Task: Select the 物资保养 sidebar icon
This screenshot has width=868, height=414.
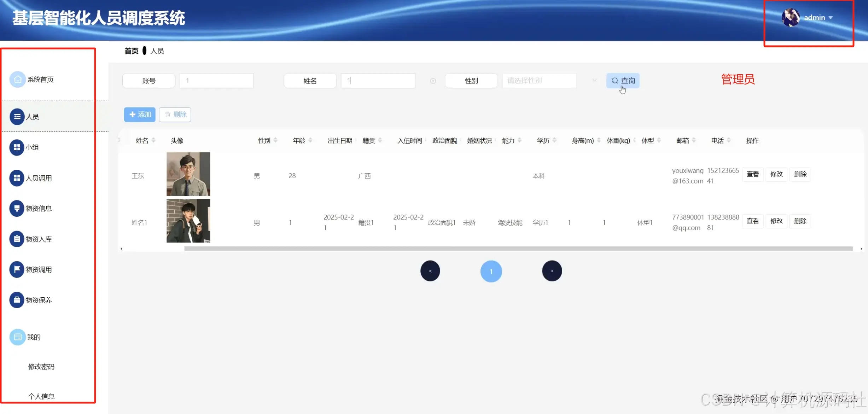Action: pyautogui.click(x=38, y=299)
